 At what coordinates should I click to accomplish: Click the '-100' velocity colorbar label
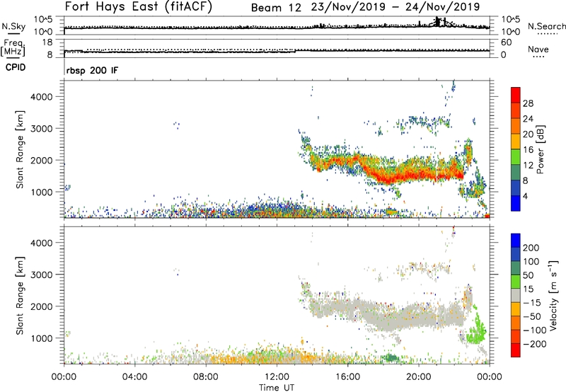pyautogui.click(x=535, y=330)
